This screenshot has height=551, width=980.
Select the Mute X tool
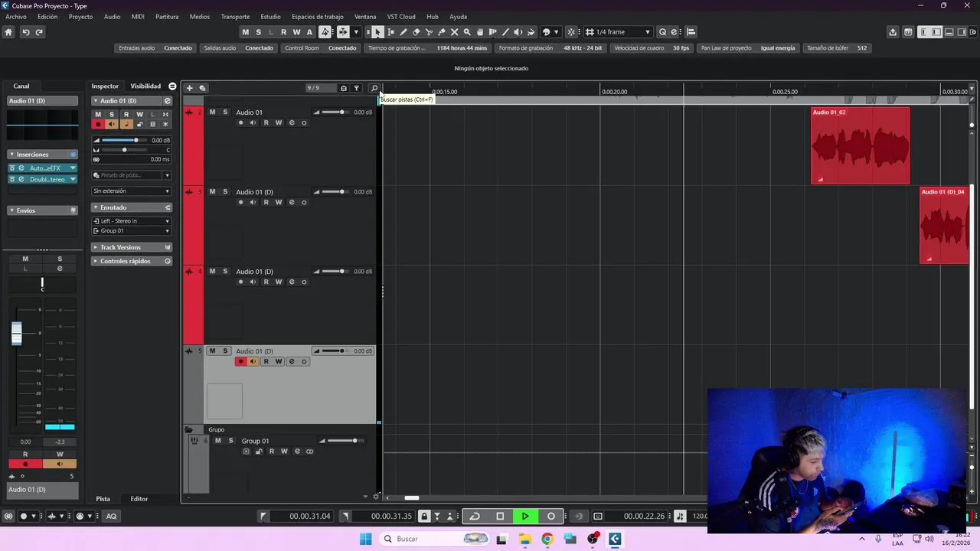pos(454,32)
